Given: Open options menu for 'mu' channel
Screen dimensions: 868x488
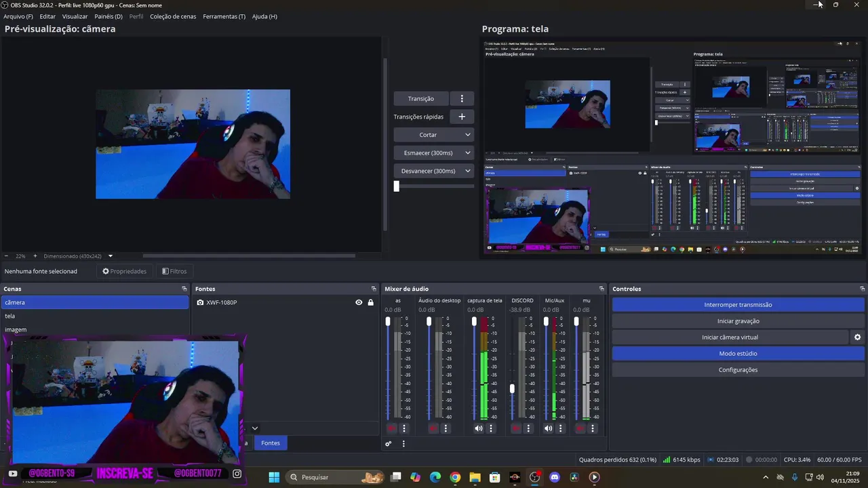Looking at the screenshot, I should (592, 428).
